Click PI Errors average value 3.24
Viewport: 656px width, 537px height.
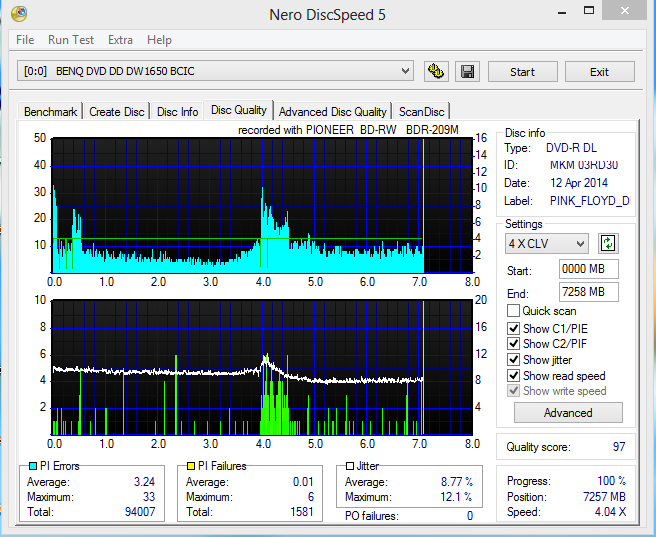tap(144, 482)
